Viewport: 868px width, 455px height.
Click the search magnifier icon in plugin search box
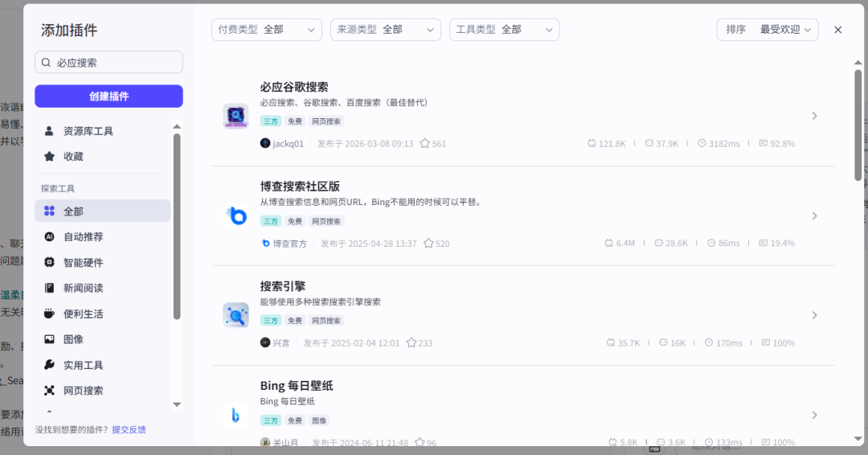(46, 63)
